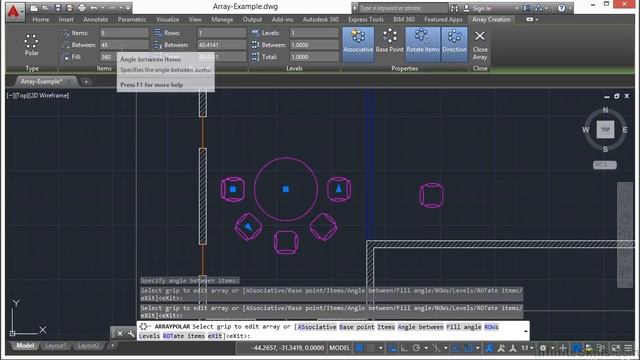This screenshot has height=360, width=640.
Task: Toggle polar tracking in status bar
Action: (416, 348)
